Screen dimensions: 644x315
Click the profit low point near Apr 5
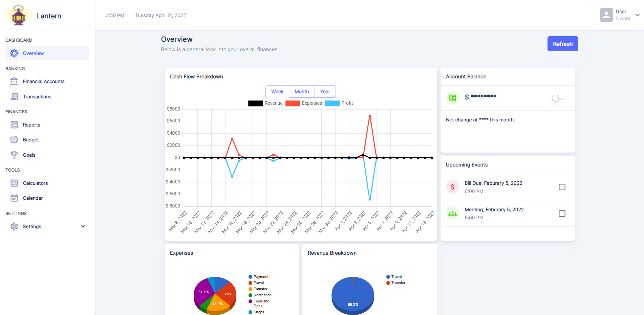click(370, 199)
